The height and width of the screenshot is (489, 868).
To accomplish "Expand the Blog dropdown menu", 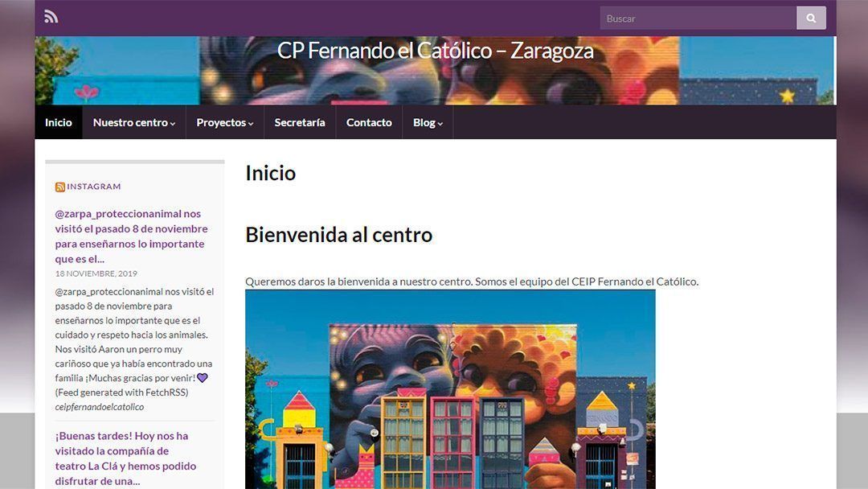I will click(428, 122).
